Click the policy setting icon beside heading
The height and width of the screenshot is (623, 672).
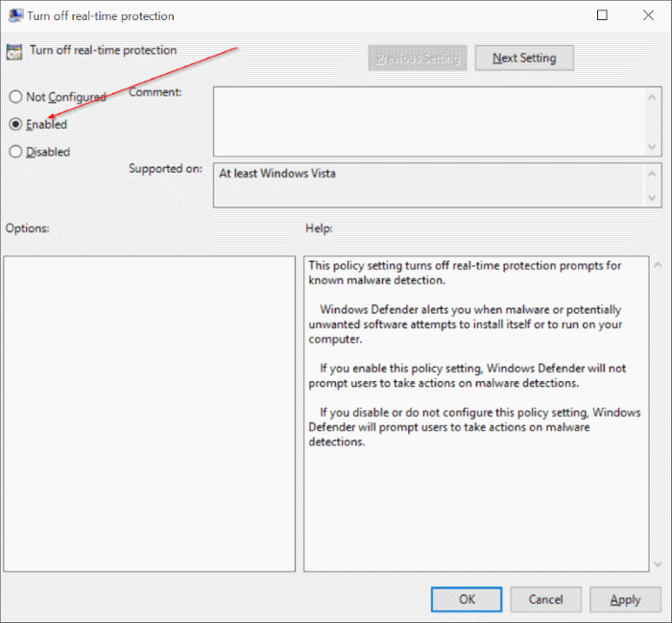coord(14,52)
